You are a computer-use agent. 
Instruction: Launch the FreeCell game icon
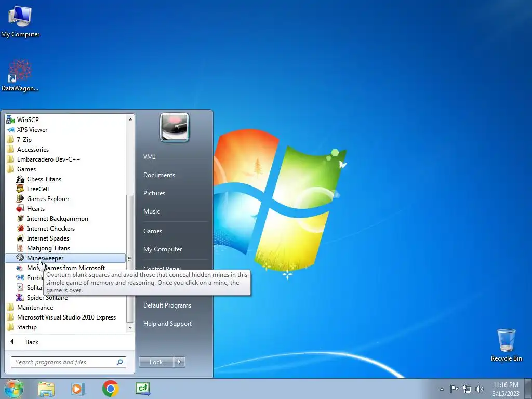(x=20, y=189)
